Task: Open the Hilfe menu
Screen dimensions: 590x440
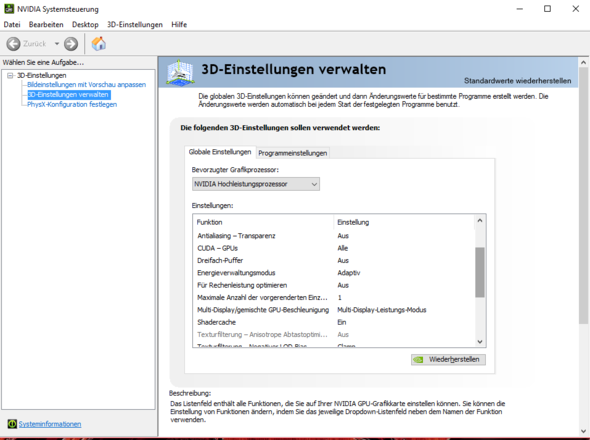Action: (x=179, y=24)
